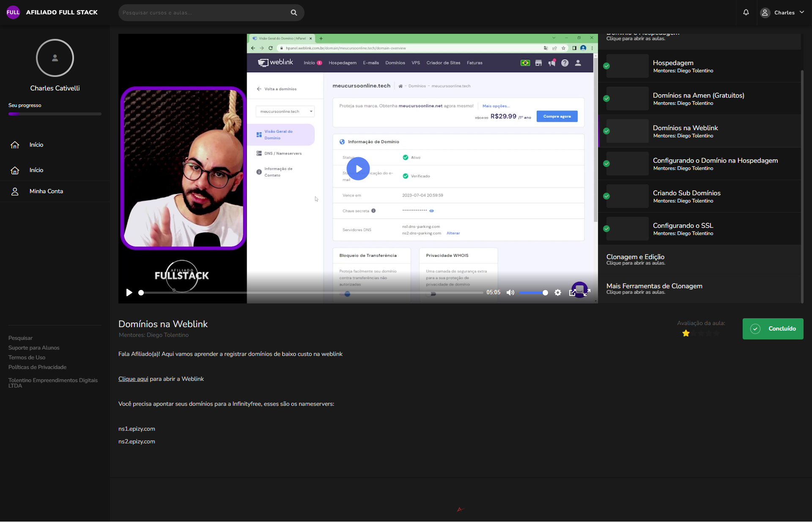Go to Minha Conta in sidebar
Image resolution: width=812 pixels, height=522 pixels.
46,191
